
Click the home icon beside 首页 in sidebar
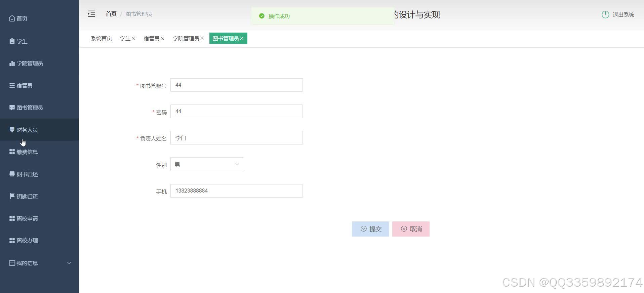[x=12, y=18]
